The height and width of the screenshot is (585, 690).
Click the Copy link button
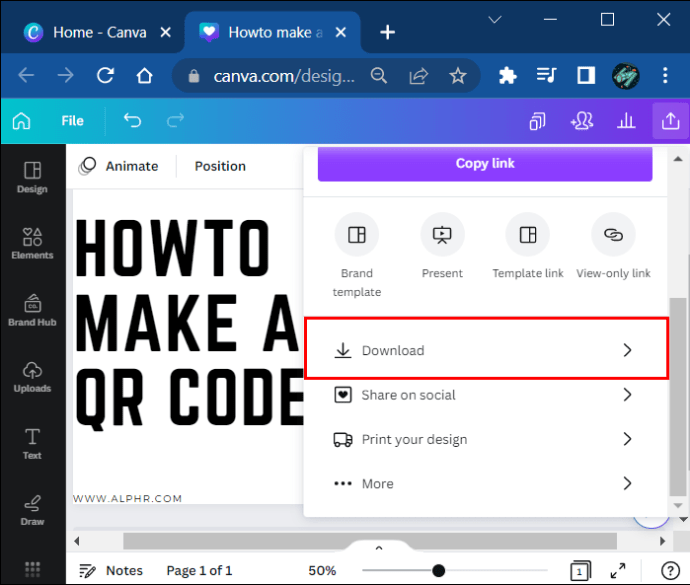485,164
